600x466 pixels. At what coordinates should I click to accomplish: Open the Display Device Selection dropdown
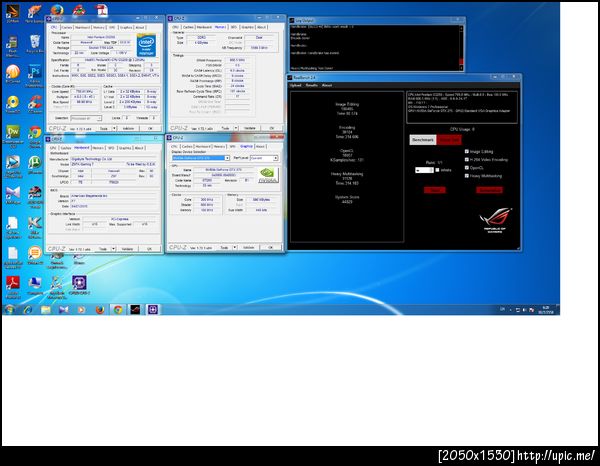tap(201, 158)
